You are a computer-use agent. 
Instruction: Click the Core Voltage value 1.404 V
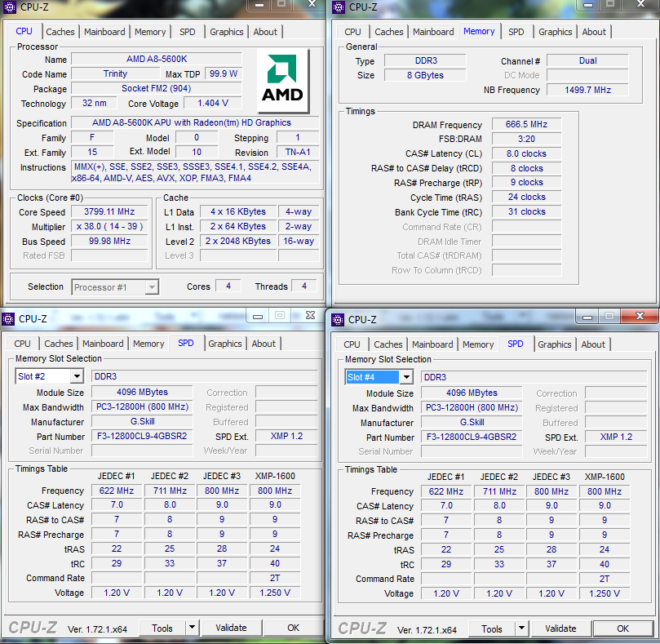pyautogui.click(x=213, y=103)
